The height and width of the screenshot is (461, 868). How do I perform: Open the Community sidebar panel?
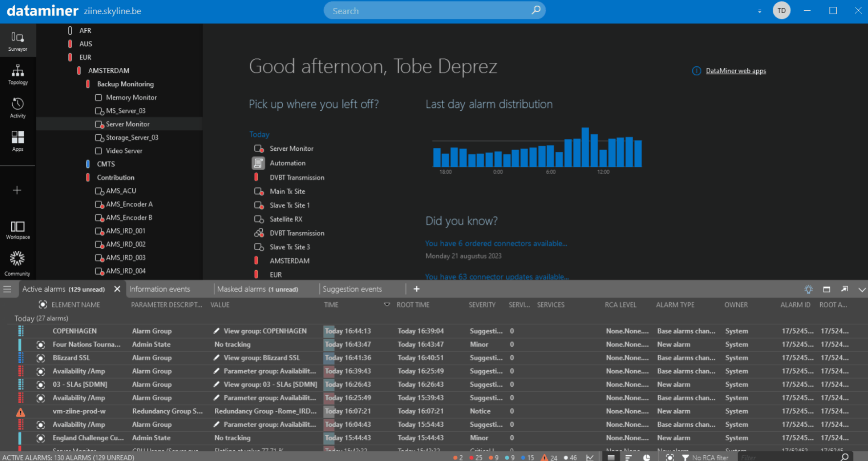tap(18, 263)
